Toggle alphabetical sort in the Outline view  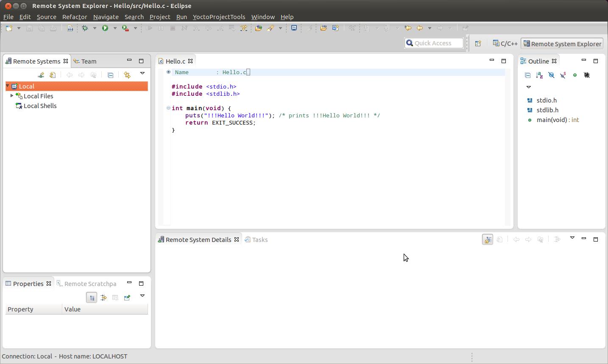pos(539,75)
